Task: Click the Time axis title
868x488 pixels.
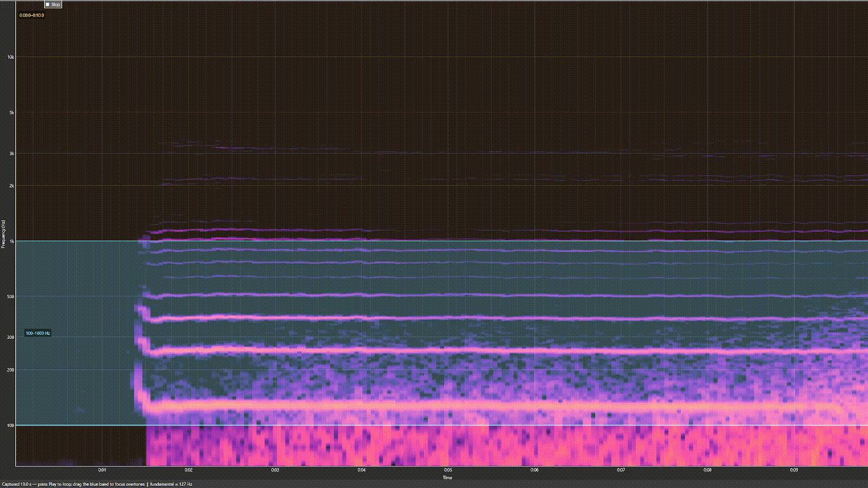Action: [x=448, y=478]
